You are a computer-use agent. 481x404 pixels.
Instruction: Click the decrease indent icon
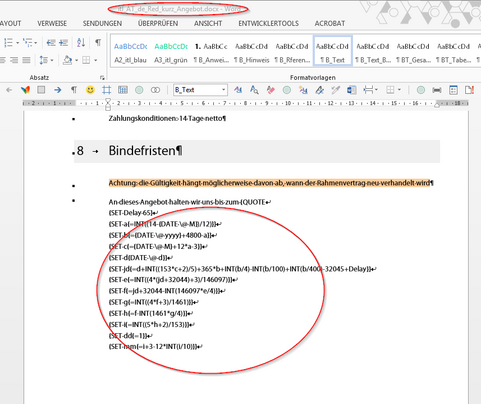coord(51,43)
